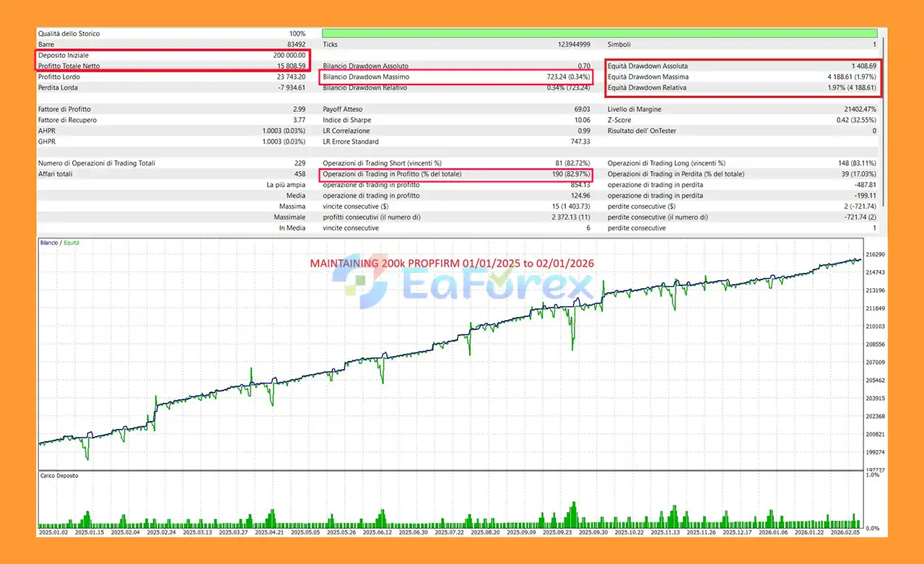Image resolution: width=924 pixels, height=564 pixels.
Task: Click the Profitto Totale Netto value 15 808.59
Action: pos(287,66)
